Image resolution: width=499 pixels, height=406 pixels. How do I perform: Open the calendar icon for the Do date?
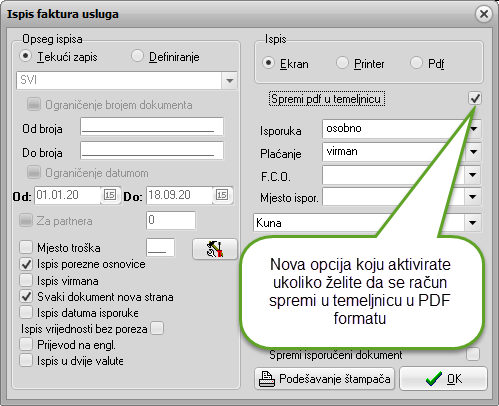pos(222,195)
